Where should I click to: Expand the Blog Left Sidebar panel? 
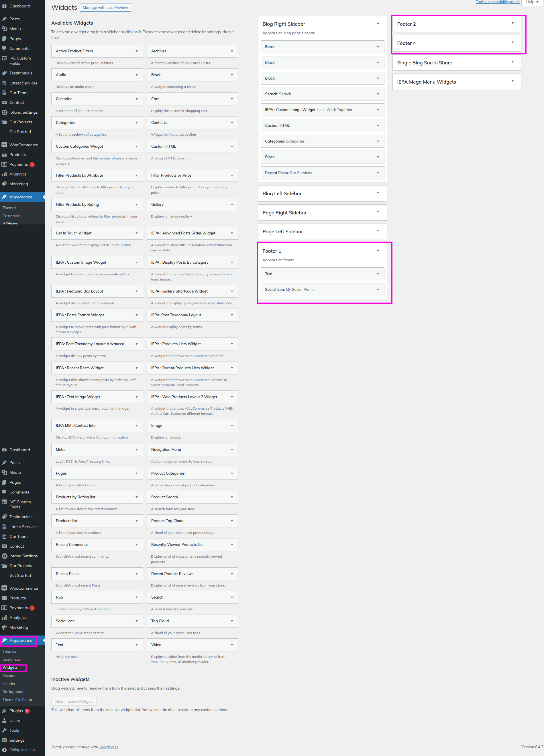click(378, 193)
